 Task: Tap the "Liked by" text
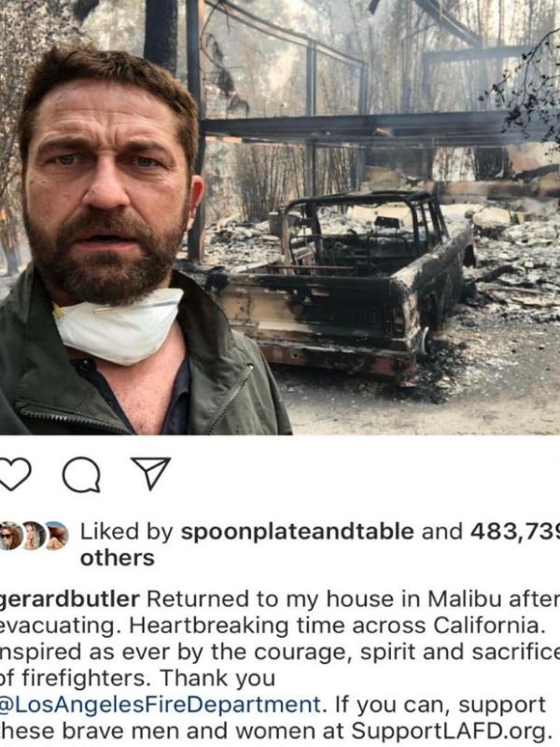pyautogui.click(x=126, y=531)
